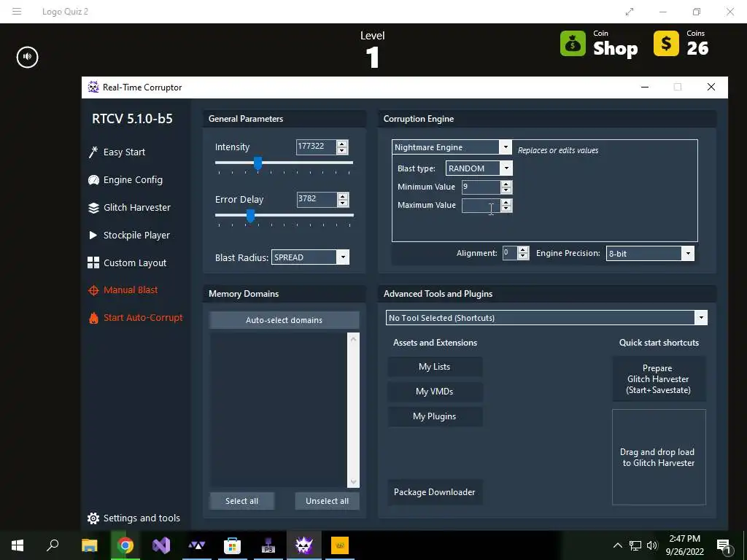747x560 pixels.
Task: Open Settings and tools
Action: (142, 518)
